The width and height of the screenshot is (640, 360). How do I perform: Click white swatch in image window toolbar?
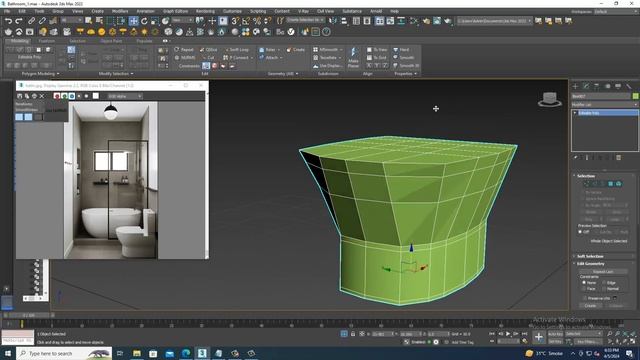click(96, 96)
